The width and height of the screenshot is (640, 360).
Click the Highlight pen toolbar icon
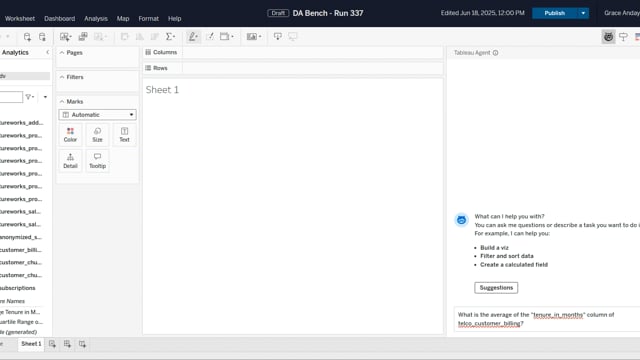(193, 37)
